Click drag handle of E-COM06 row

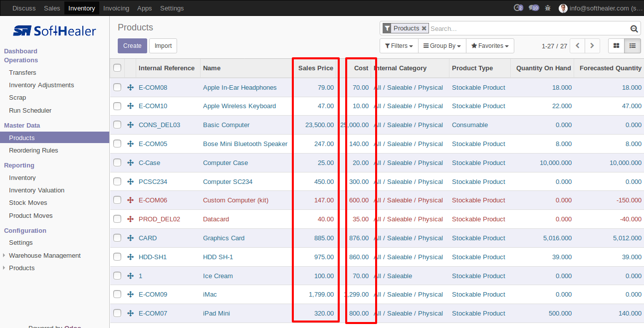130,200
